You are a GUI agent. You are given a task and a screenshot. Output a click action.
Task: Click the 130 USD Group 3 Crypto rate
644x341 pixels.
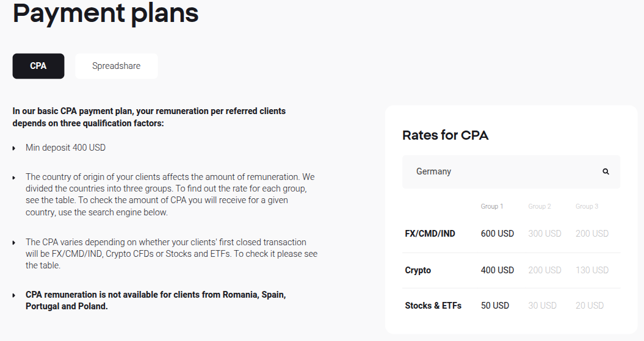pyautogui.click(x=592, y=270)
